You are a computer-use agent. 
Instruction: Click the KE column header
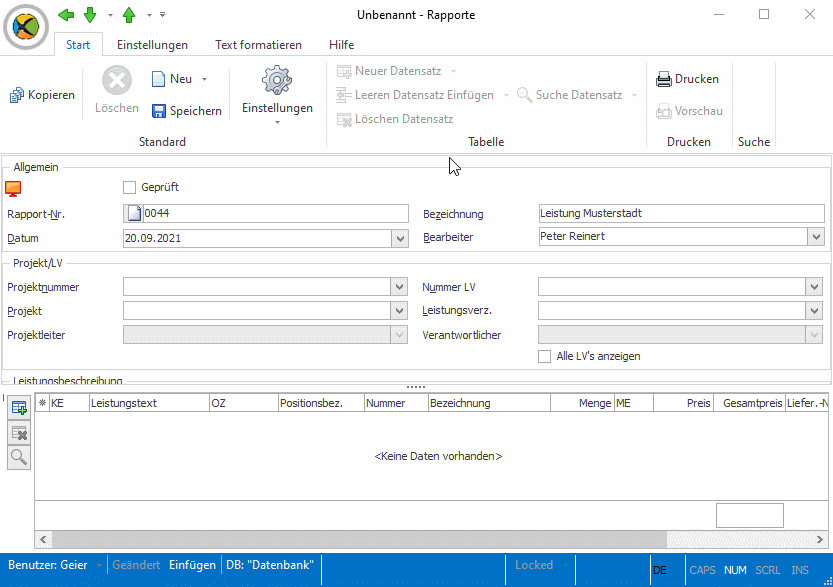tap(70, 403)
